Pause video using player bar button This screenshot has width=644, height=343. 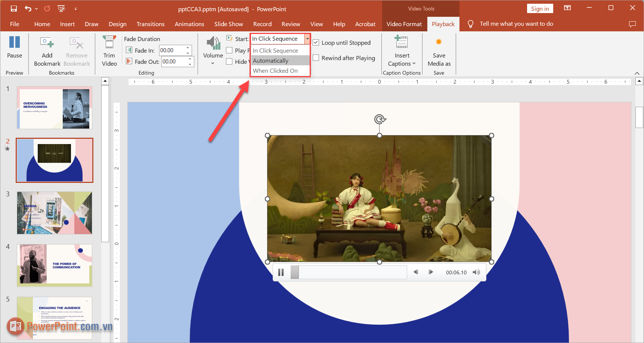(x=281, y=272)
